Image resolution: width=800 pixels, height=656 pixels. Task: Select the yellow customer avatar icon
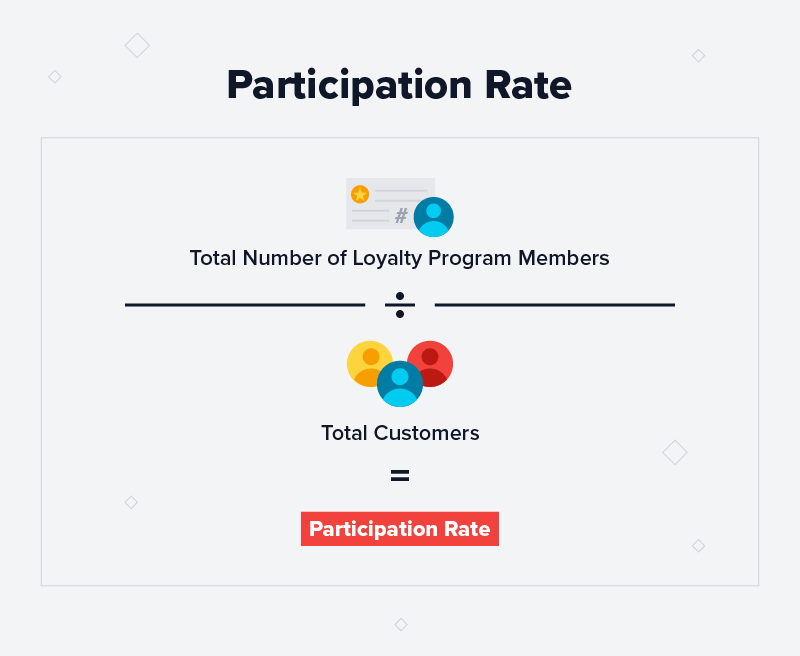369,364
